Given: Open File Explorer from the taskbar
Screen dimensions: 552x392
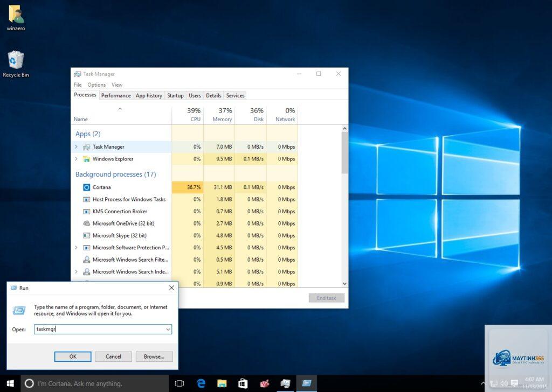Looking at the screenshot, I should (222, 383).
